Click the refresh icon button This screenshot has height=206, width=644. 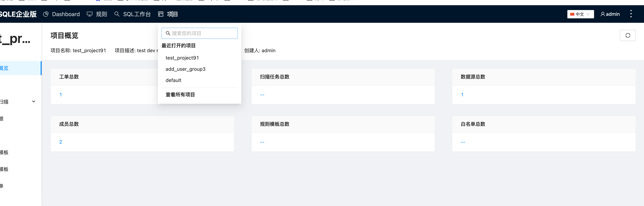point(628,36)
